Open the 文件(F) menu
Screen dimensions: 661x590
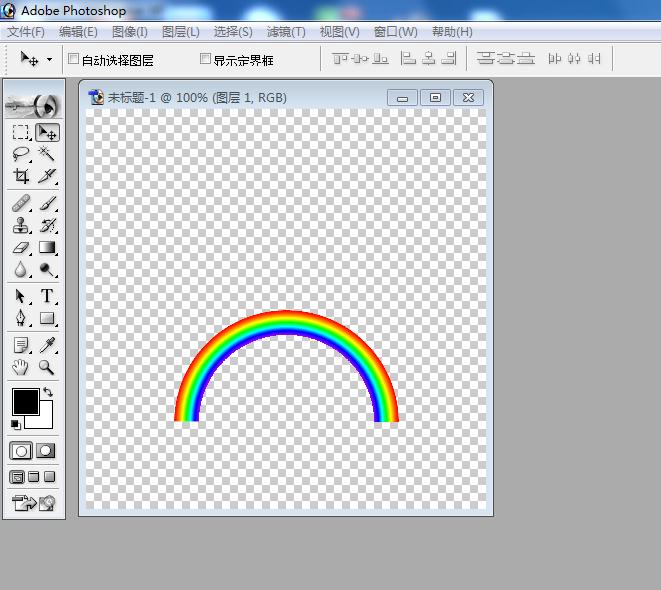[26, 32]
